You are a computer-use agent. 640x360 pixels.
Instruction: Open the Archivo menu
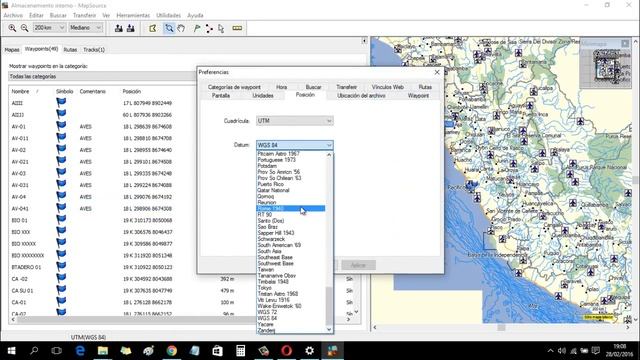click(x=13, y=15)
